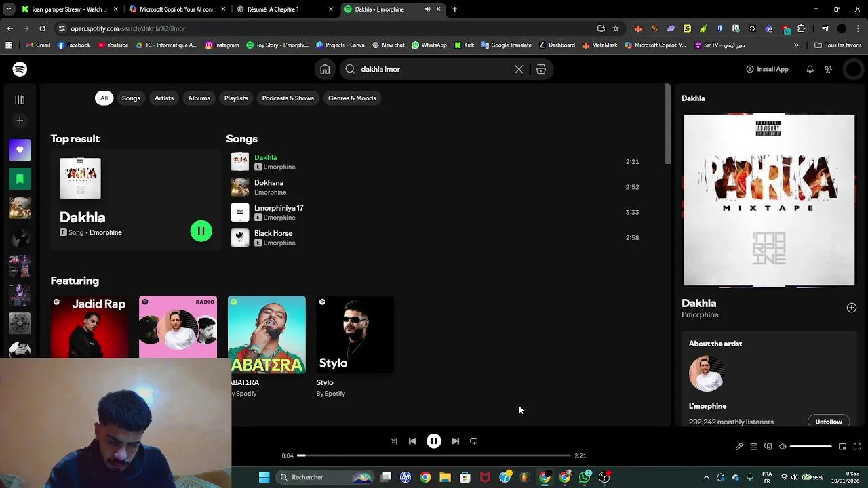Open the user profile avatar

point(853,69)
